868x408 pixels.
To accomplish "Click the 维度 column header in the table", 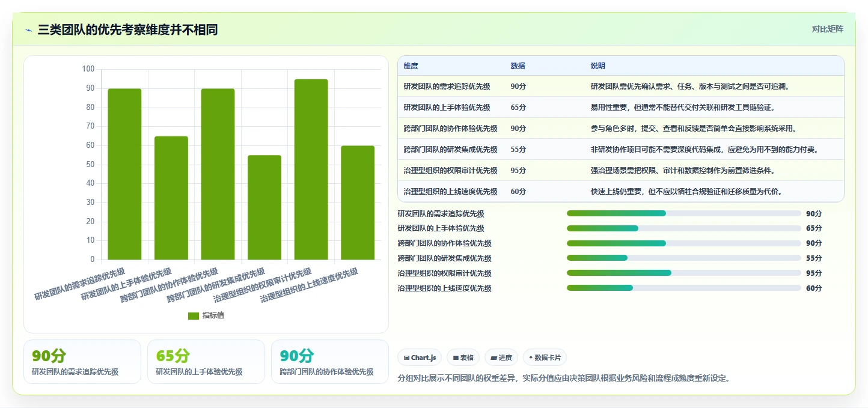I will 411,65.
